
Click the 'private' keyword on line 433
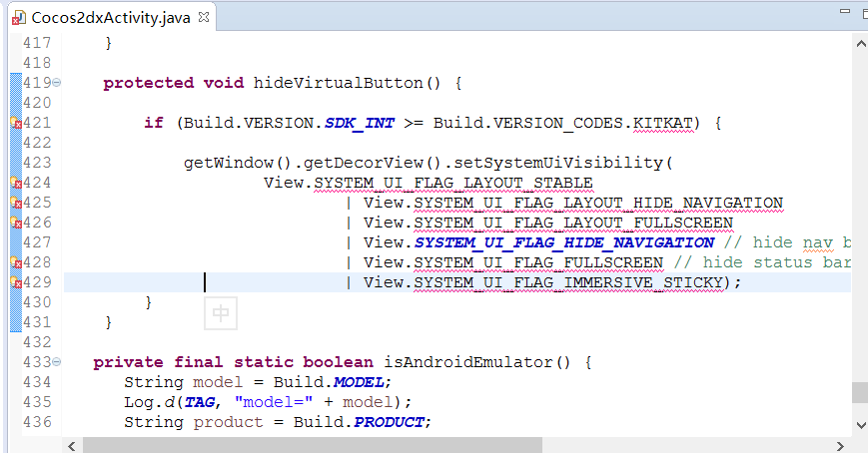point(128,362)
